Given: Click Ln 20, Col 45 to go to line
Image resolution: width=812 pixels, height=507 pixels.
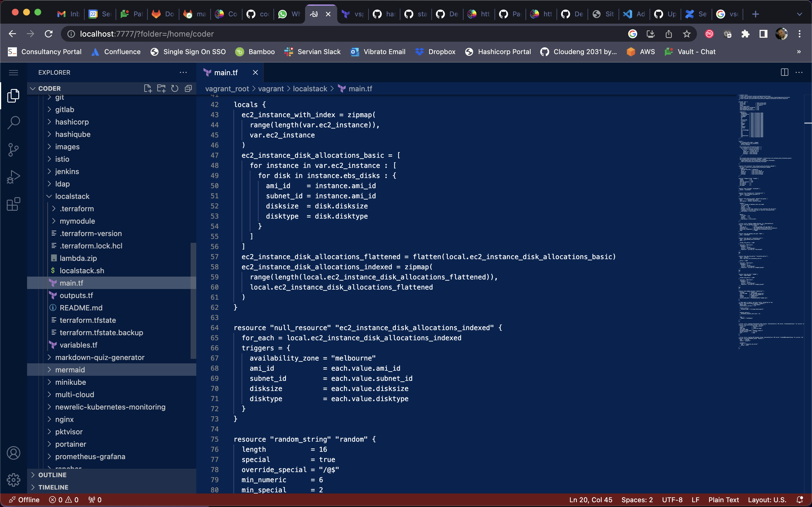Looking at the screenshot, I should coord(591,499).
